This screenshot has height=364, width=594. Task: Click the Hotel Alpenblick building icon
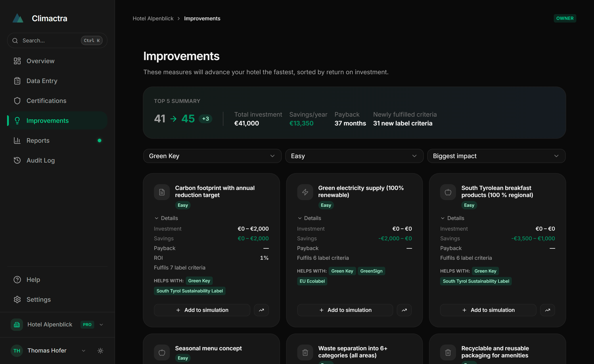[x=17, y=324]
